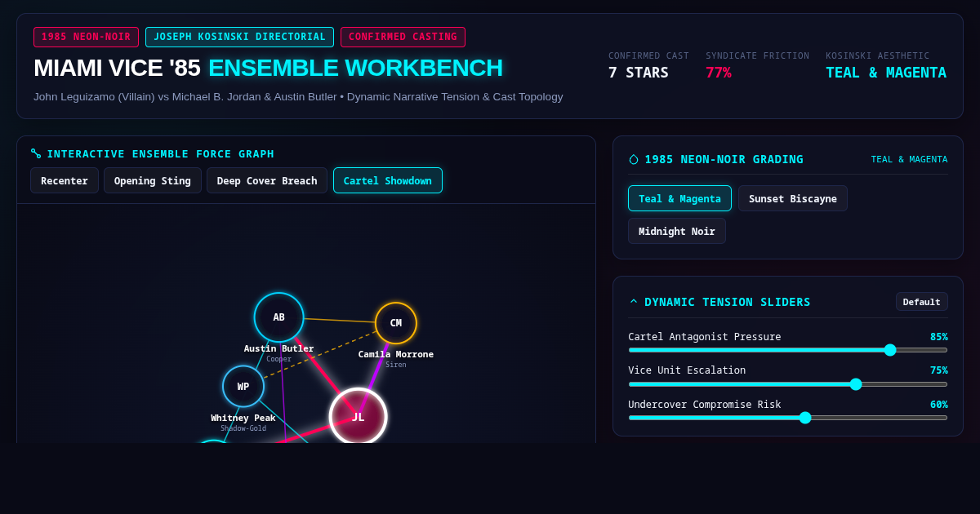The width and height of the screenshot is (980, 514).
Task: Click the chevron icon beside Dynamic Tension Sliders
Action: (x=634, y=302)
